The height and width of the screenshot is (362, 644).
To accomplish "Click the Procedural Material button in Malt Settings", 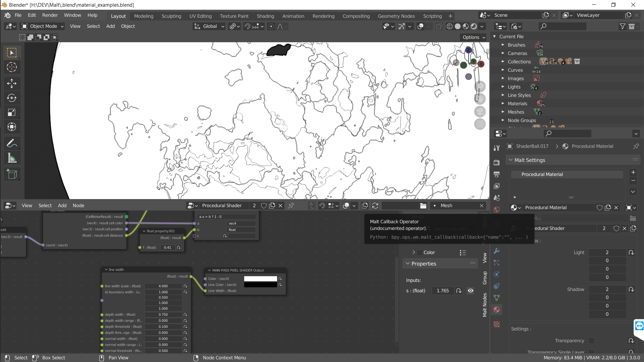I will tap(567, 174).
